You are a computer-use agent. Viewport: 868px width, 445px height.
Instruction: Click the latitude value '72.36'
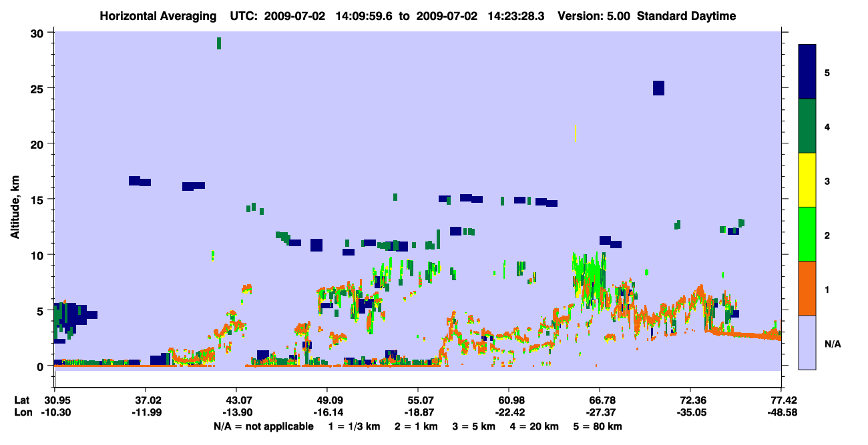click(690, 400)
